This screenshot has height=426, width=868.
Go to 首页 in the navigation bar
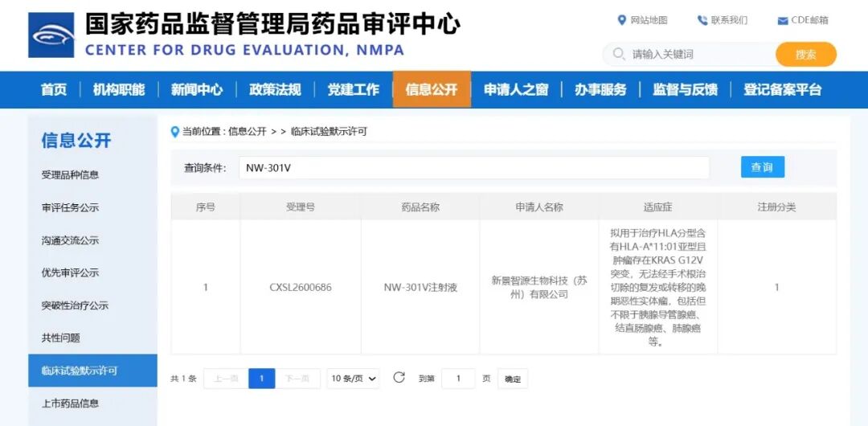tap(54, 90)
